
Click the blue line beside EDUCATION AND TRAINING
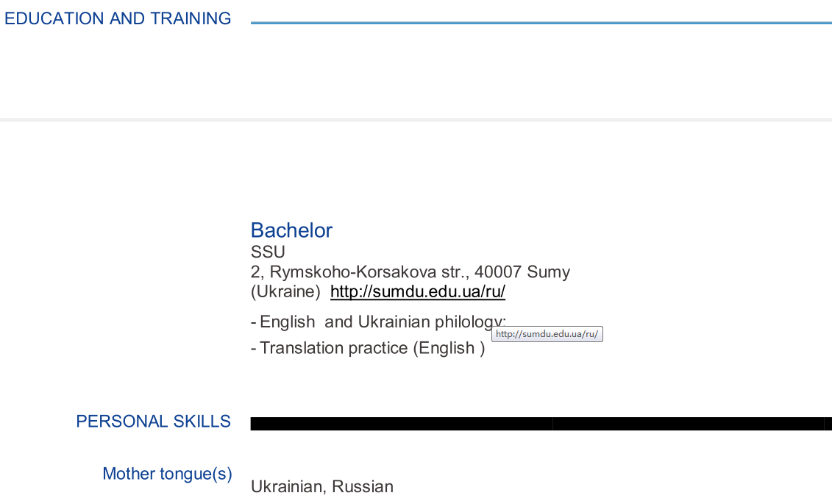[x=541, y=23]
